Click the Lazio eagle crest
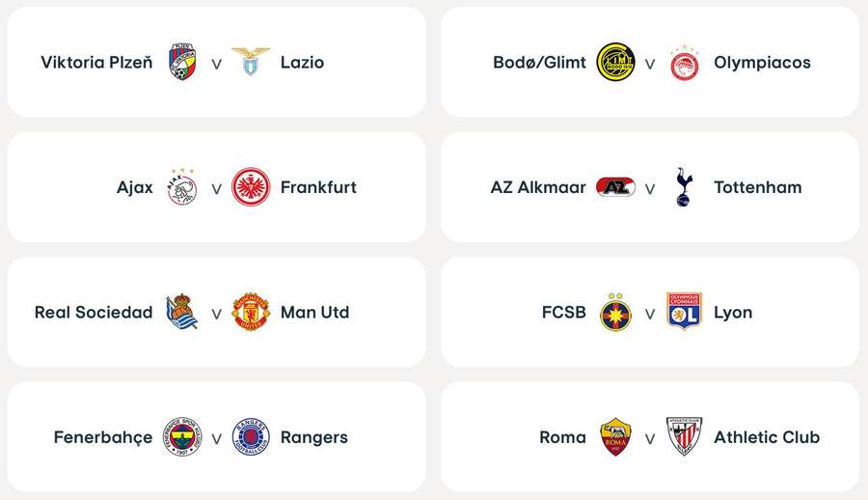This screenshot has width=868, height=500. [x=251, y=63]
